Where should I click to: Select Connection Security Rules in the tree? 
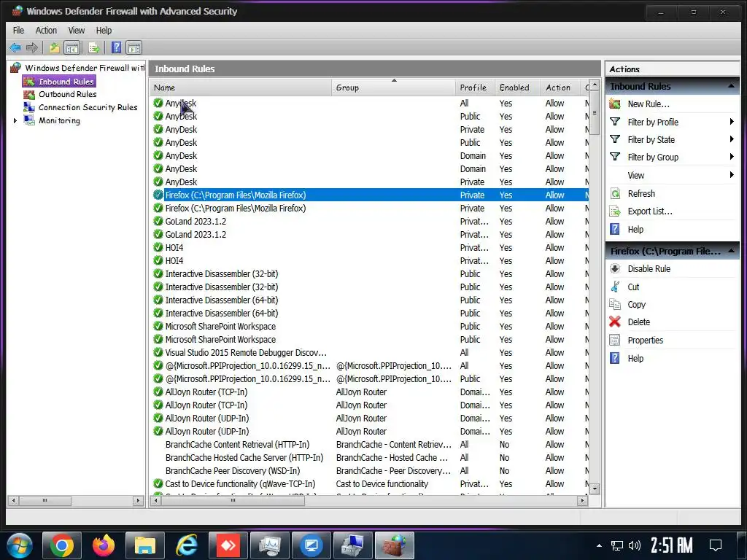tap(88, 107)
